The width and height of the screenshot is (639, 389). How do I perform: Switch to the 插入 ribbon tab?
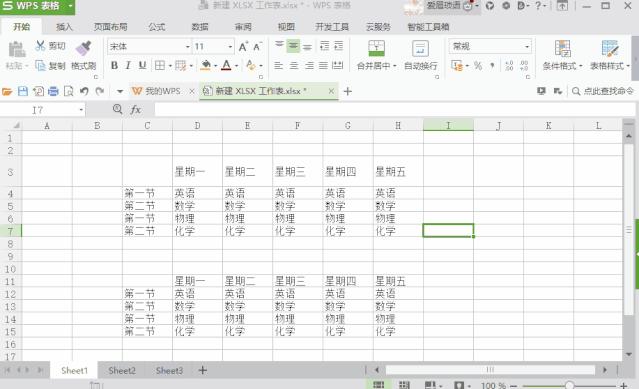(x=64, y=27)
